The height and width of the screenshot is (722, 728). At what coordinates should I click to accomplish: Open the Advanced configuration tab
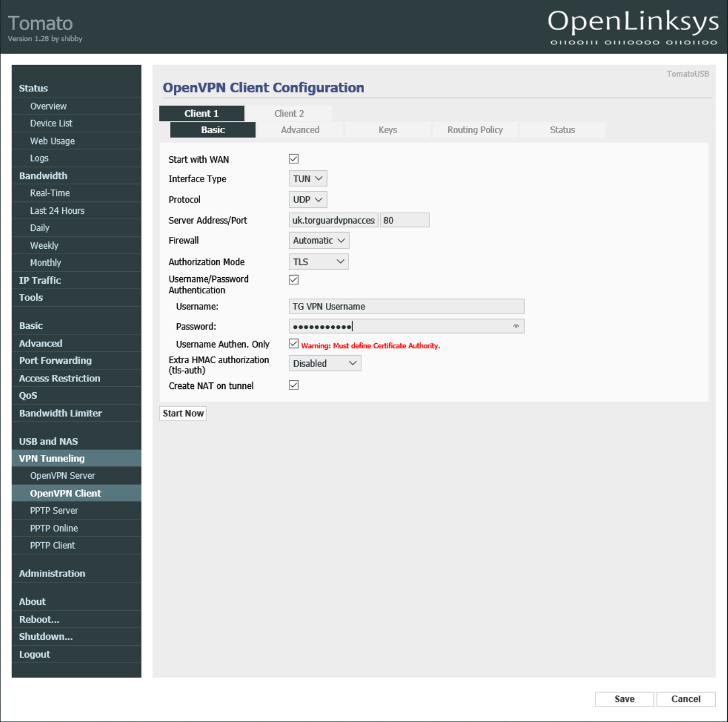[300, 130]
